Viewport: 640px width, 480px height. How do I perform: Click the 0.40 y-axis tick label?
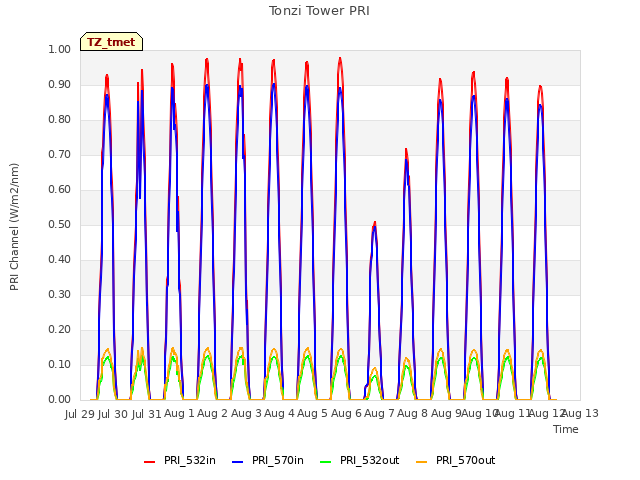coord(60,260)
